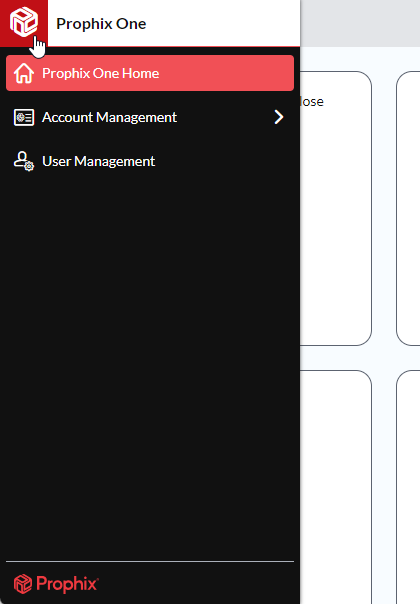This screenshot has width=420, height=604.
Task: Select the lower-right partially visible card
Action: (408, 487)
